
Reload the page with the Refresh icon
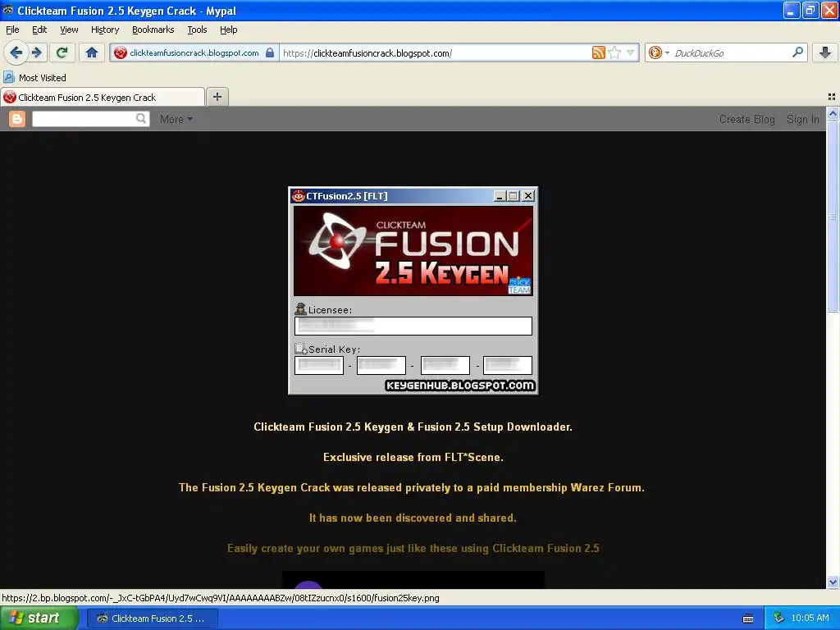62,52
